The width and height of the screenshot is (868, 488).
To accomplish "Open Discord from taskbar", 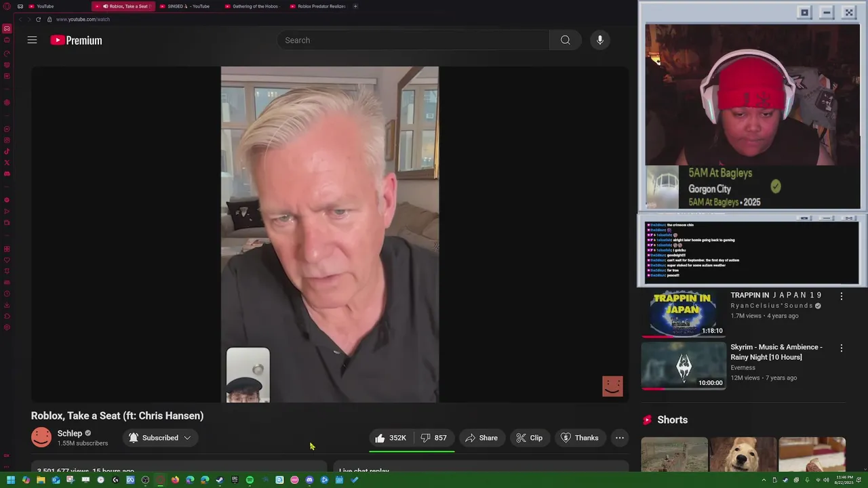I will (x=309, y=480).
